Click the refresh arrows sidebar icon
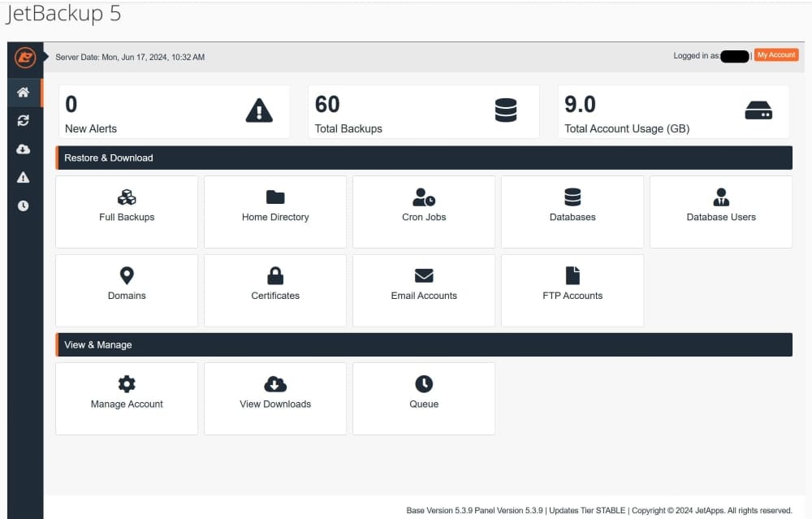 pyautogui.click(x=24, y=120)
